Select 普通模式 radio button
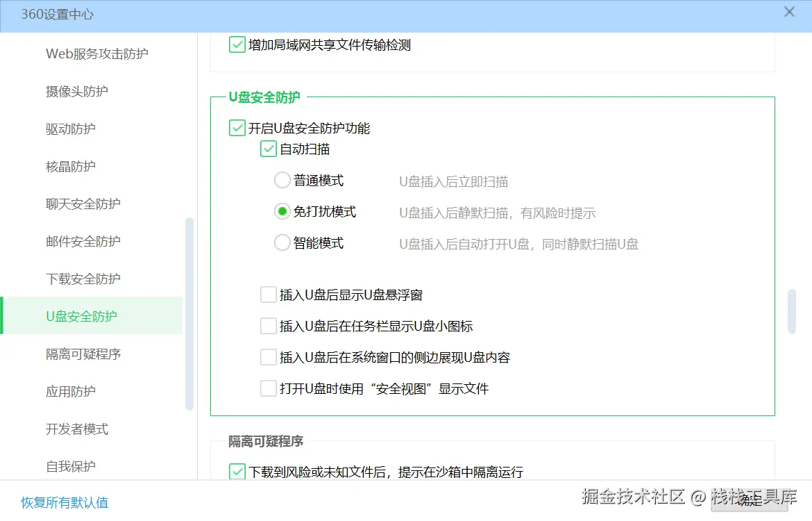Viewport: 812px width, 521px height. coord(282,181)
